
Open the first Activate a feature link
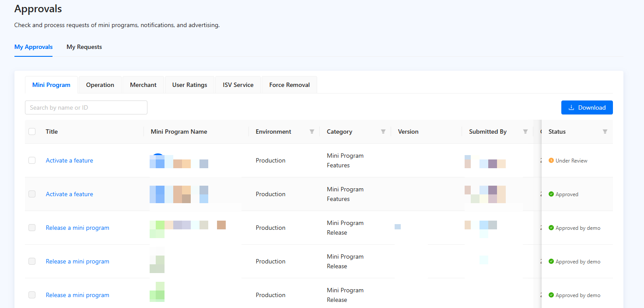(70, 160)
